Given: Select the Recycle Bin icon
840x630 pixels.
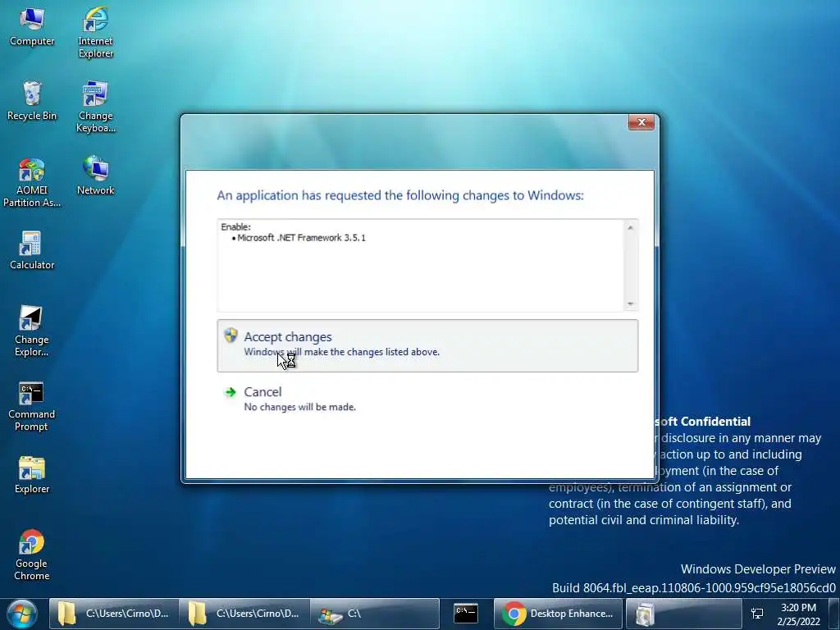Looking at the screenshot, I should coord(32,101).
